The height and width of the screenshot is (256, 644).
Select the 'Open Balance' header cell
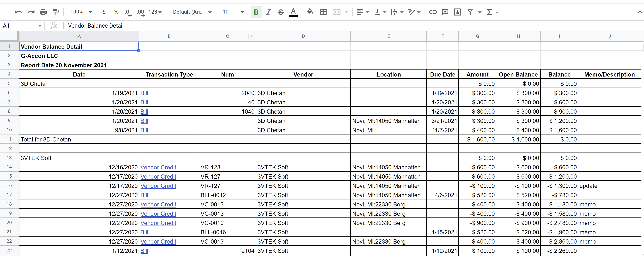point(518,74)
